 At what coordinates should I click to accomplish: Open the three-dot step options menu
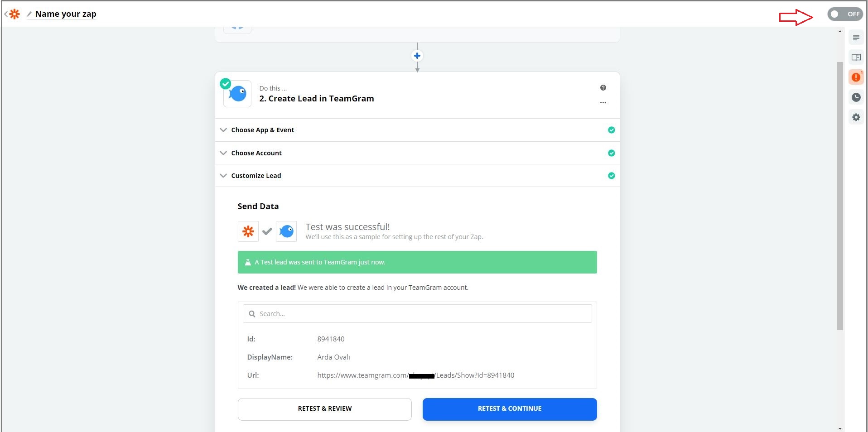(603, 103)
